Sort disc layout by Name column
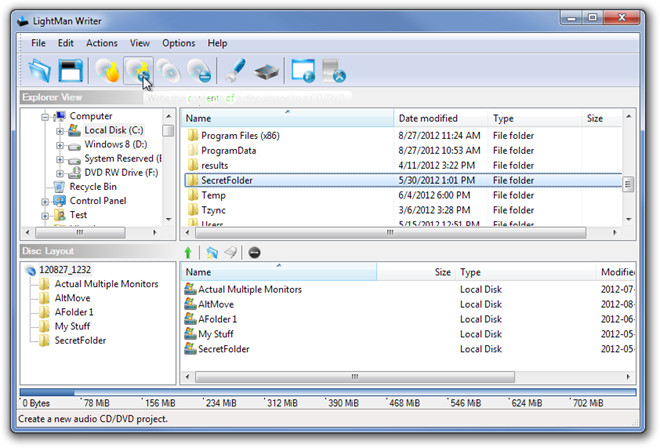Screen dimensions: 660x448 tap(279, 272)
